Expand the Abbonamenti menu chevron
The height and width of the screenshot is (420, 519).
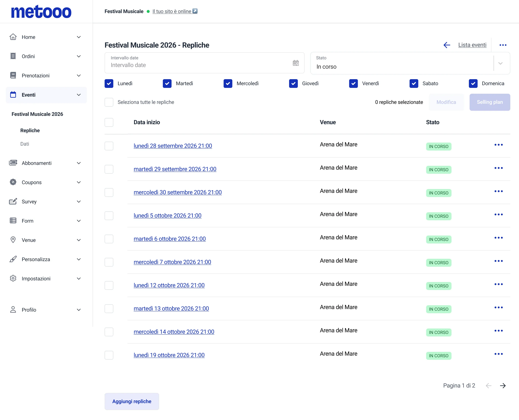click(79, 163)
